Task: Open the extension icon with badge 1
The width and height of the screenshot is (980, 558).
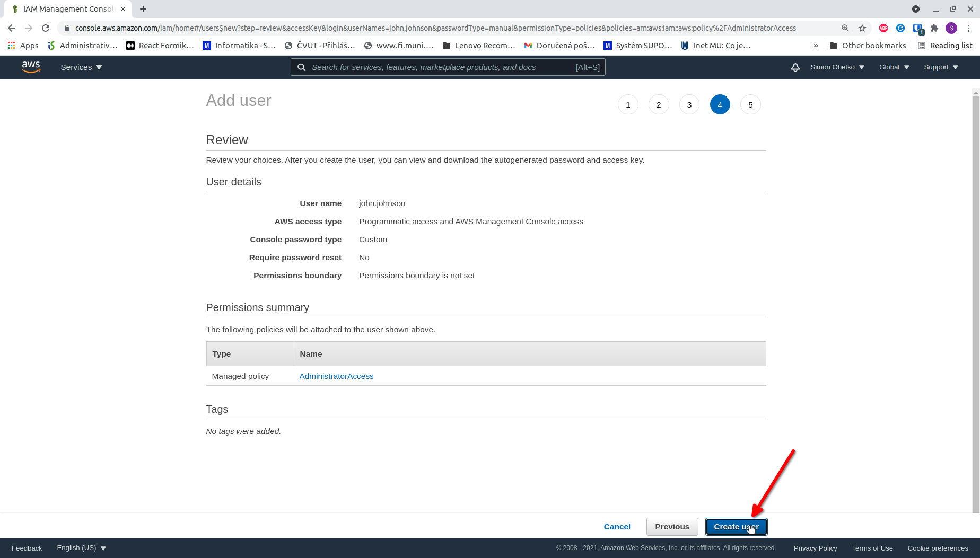Action: (x=918, y=29)
